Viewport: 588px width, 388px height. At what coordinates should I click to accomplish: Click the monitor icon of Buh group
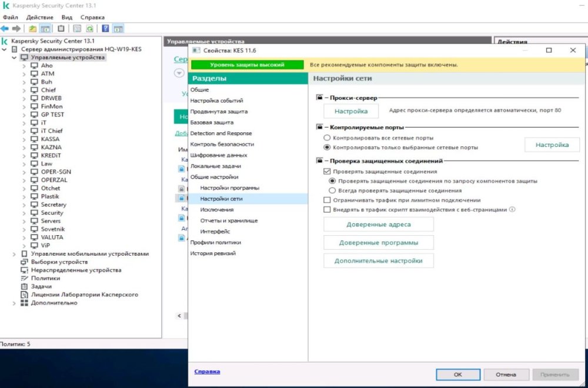[x=35, y=82]
